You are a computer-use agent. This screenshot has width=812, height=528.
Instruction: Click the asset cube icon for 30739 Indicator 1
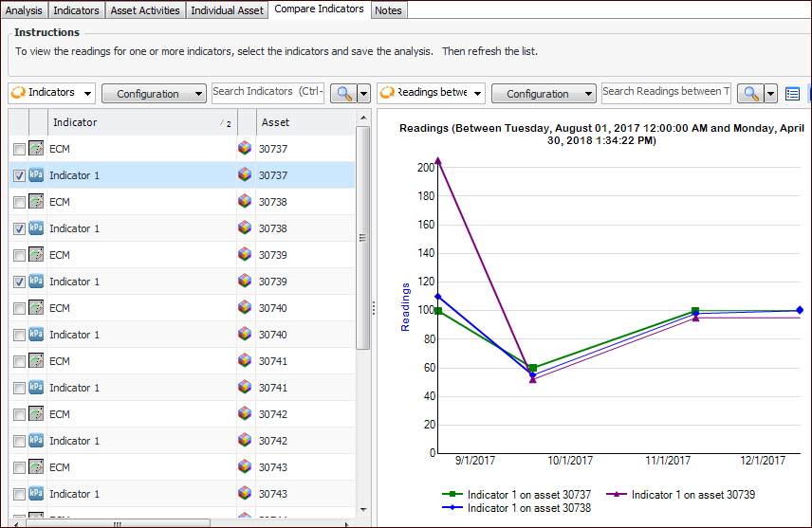click(x=245, y=282)
